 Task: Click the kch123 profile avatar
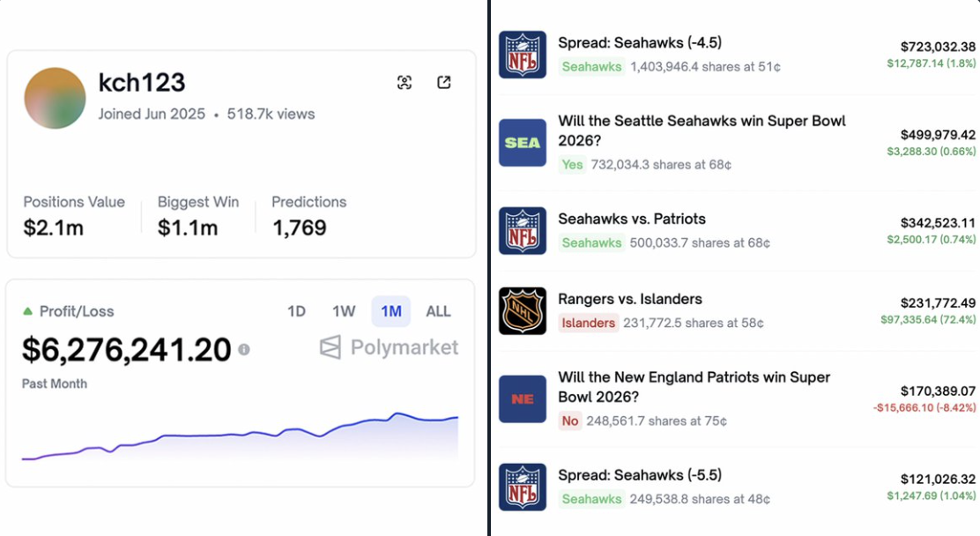click(x=55, y=98)
